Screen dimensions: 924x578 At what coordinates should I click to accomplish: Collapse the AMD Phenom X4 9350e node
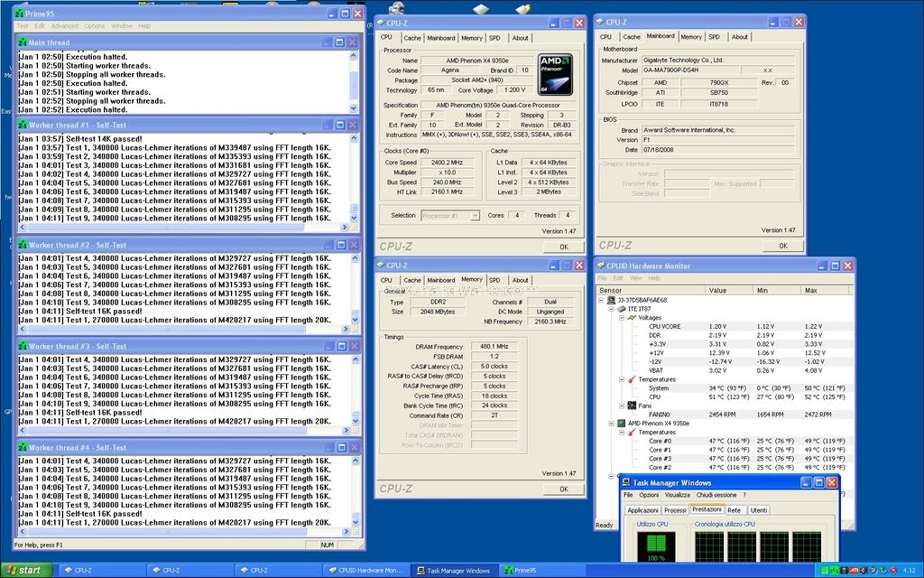click(x=611, y=424)
